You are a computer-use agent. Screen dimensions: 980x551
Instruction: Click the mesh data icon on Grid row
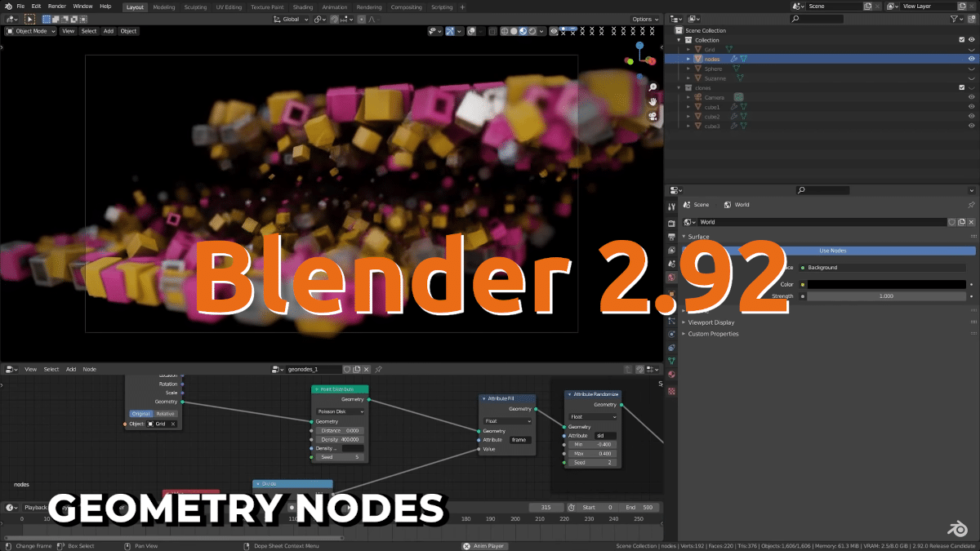(728, 50)
